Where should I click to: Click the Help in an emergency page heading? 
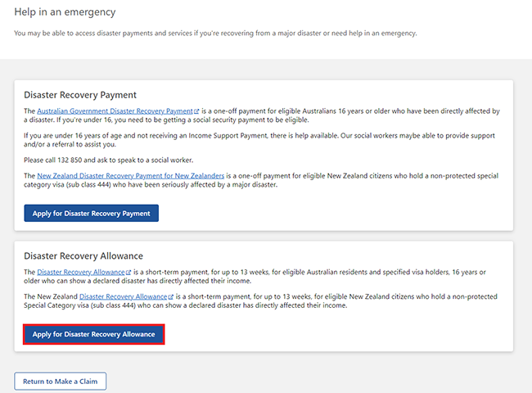coord(65,12)
